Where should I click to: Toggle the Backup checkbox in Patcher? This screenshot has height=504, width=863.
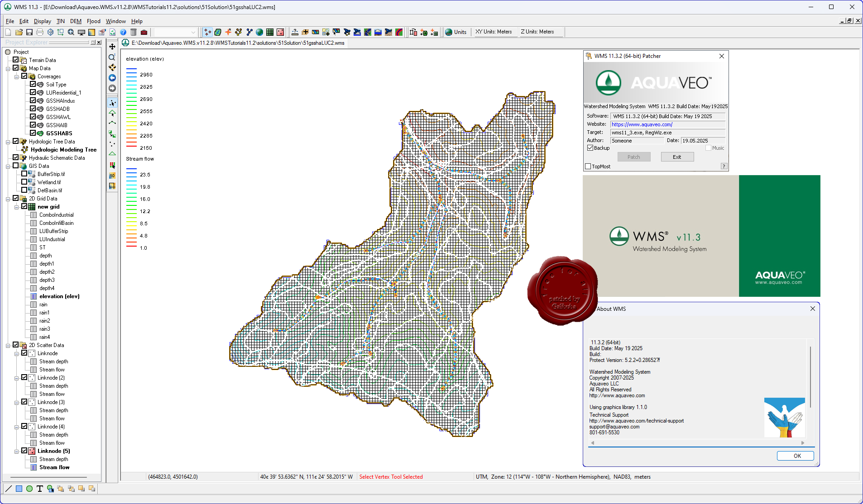[590, 148]
